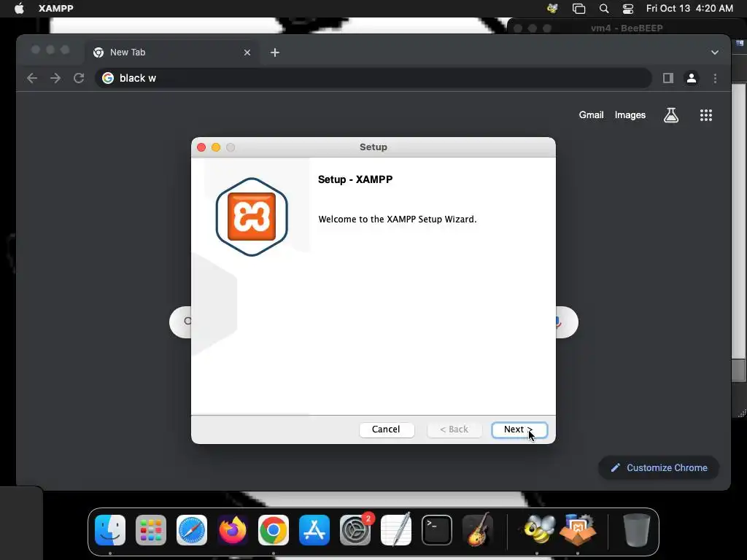
Task: Open Launchpad from the Dock
Action: coord(151,529)
